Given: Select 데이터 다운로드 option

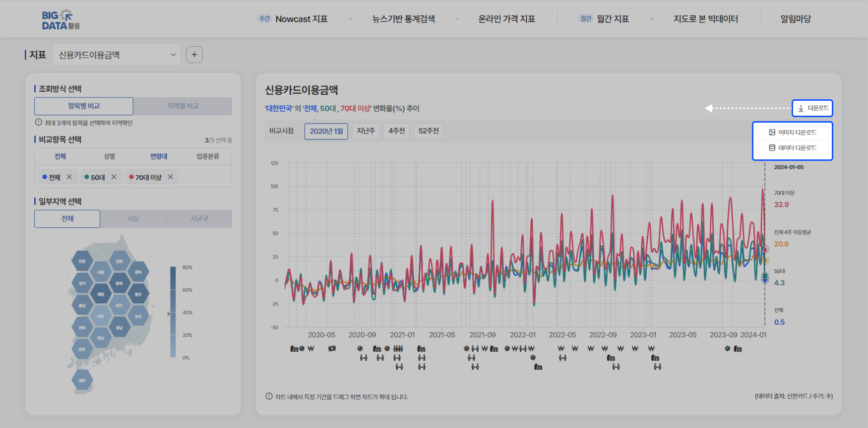Looking at the screenshot, I should (x=792, y=148).
